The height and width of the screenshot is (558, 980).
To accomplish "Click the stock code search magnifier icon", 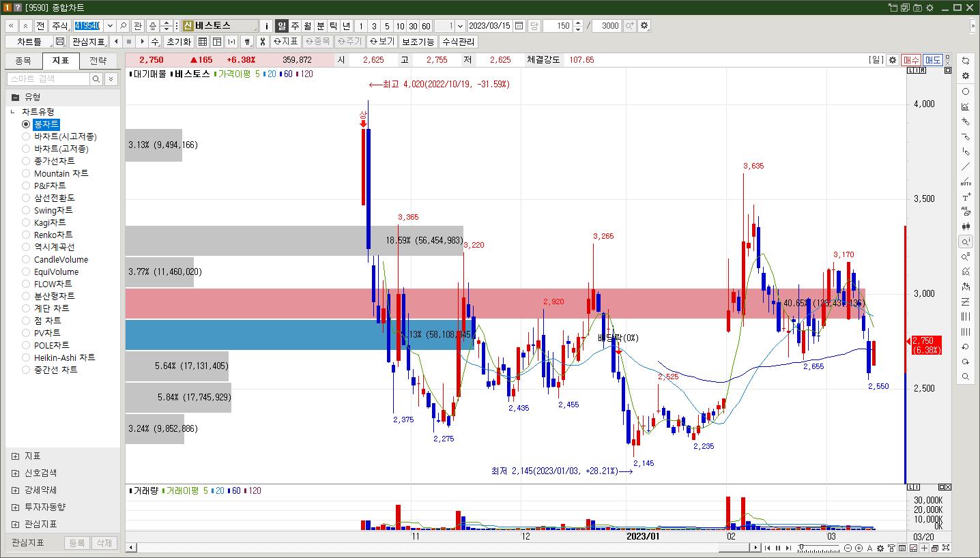I will point(123,26).
